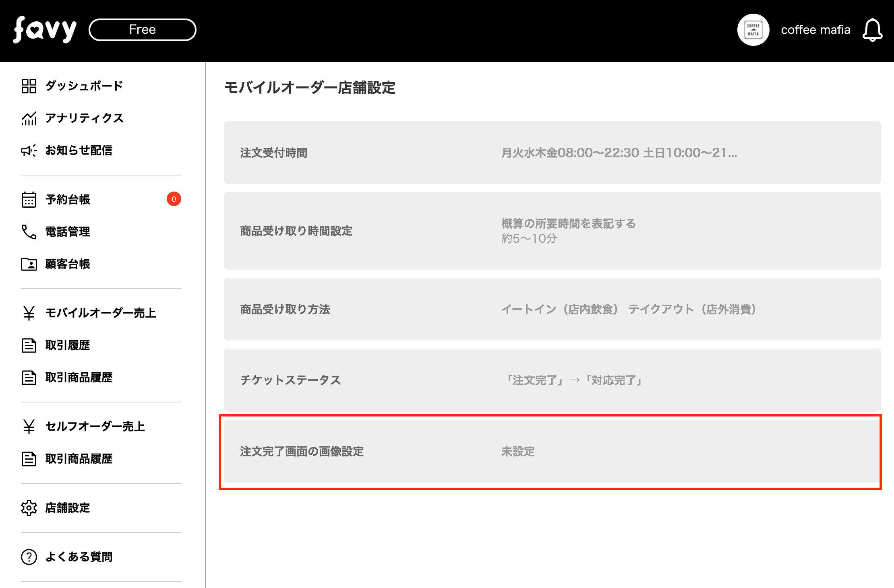Open the 商品受け取り時間設定 row
Image resolution: width=894 pixels, height=588 pixels.
pos(552,231)
